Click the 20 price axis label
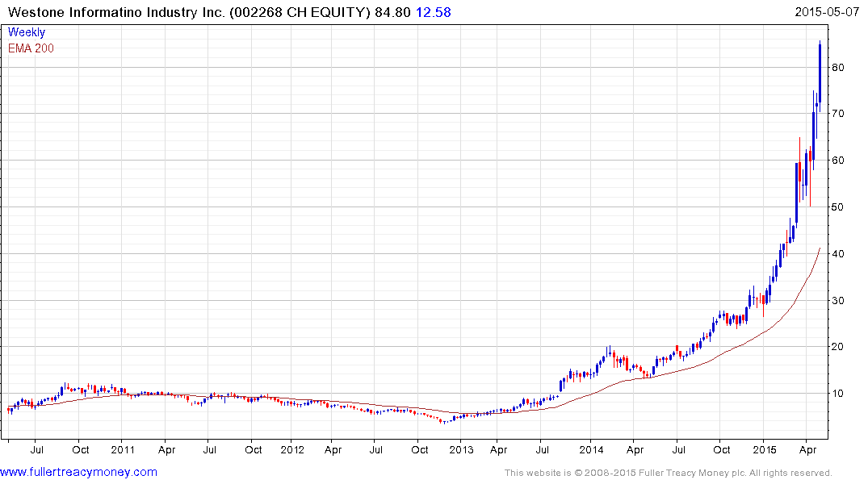Image resolution: width=868 pixels, height=484 pixels. [837, 347]
